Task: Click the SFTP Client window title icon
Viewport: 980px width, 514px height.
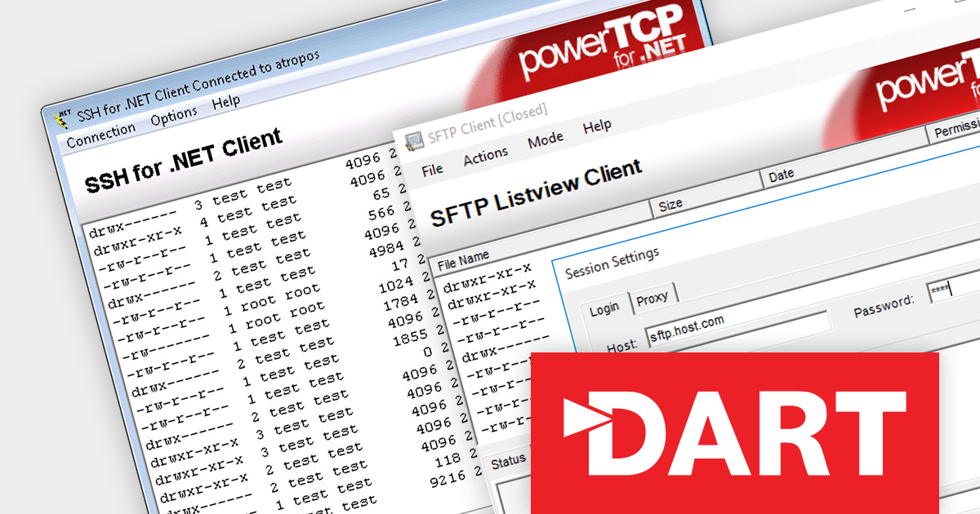Action: pos(415,140)
